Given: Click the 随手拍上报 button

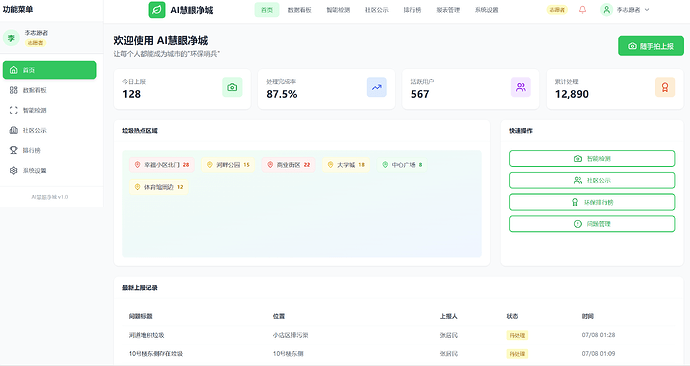Looking at the screenshot, I should pos(651,46).
